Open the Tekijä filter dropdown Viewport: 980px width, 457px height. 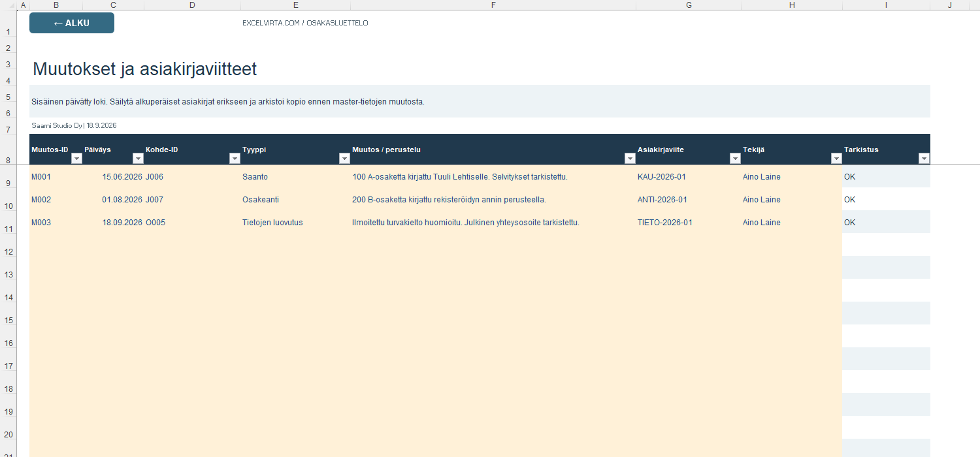836,158
